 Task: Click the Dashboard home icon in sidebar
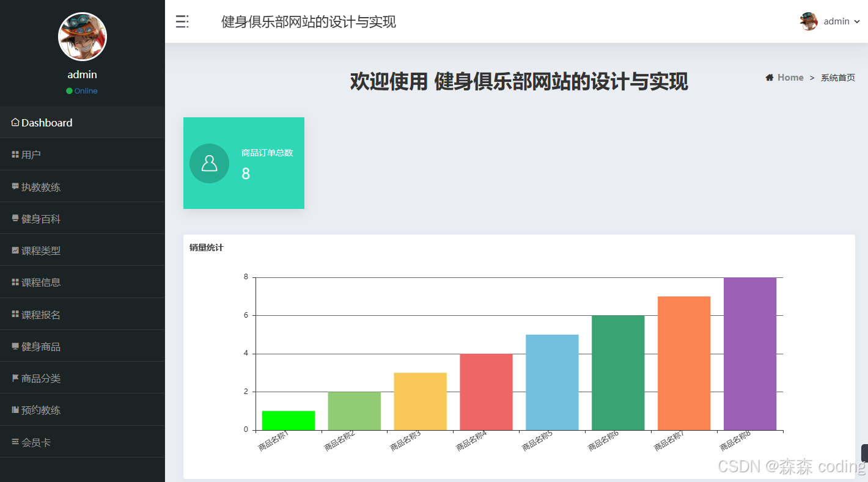[15, 122]
